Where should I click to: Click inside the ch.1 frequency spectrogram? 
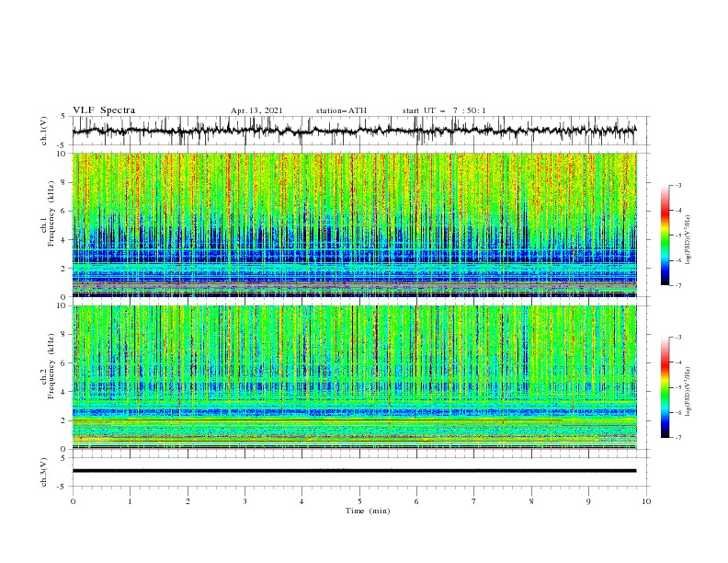(354, 224)
